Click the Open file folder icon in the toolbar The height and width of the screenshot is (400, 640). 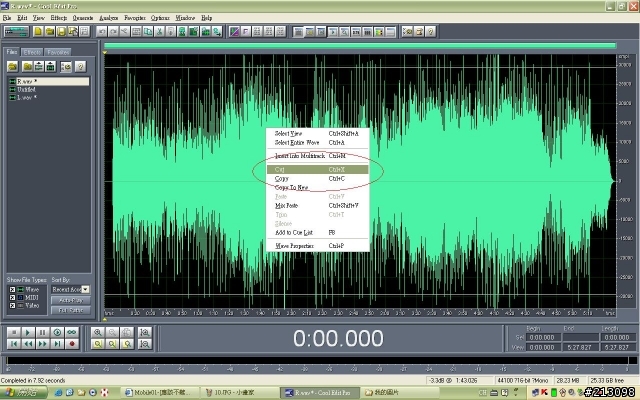point(50,31)
